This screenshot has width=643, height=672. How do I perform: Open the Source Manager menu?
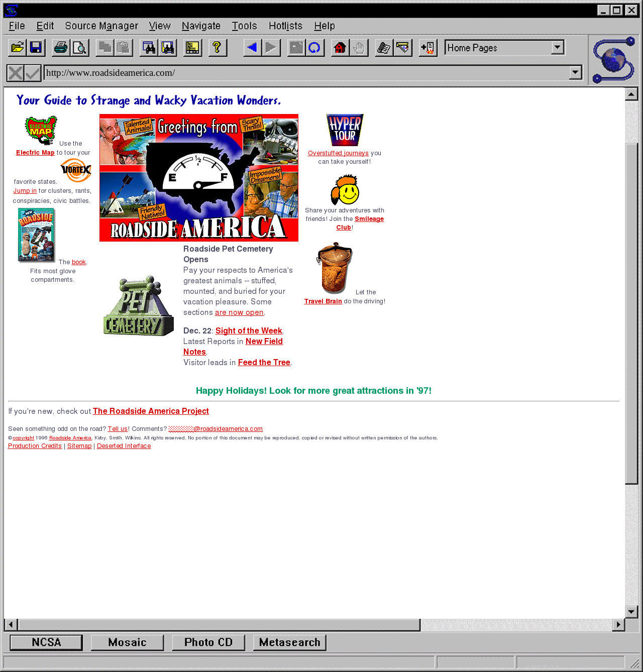(x=101, y=26)
